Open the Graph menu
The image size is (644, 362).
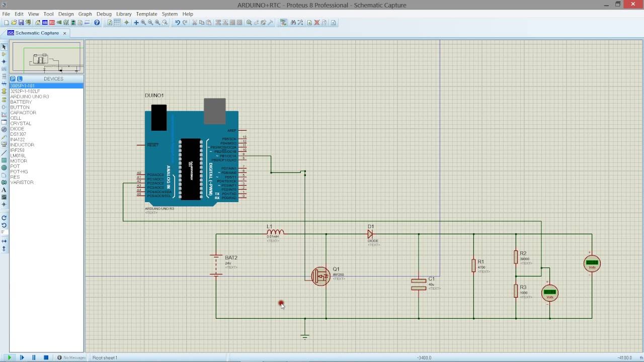pos(85,14)
